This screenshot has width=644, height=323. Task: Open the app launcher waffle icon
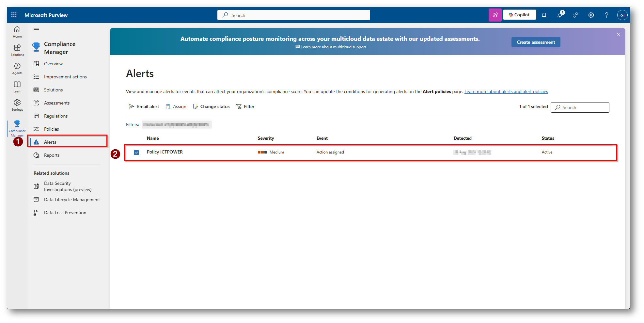coord(14,15)
